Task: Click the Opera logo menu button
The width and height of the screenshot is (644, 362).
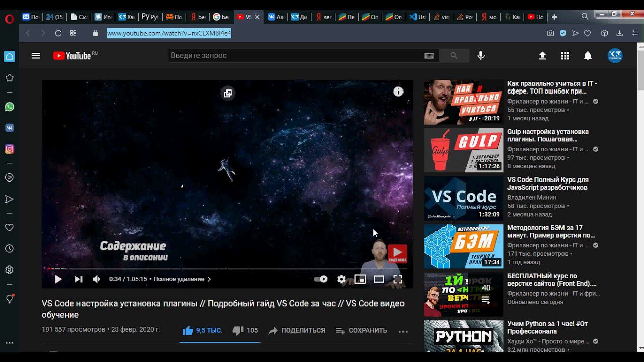Action: (x=9, y=19)
